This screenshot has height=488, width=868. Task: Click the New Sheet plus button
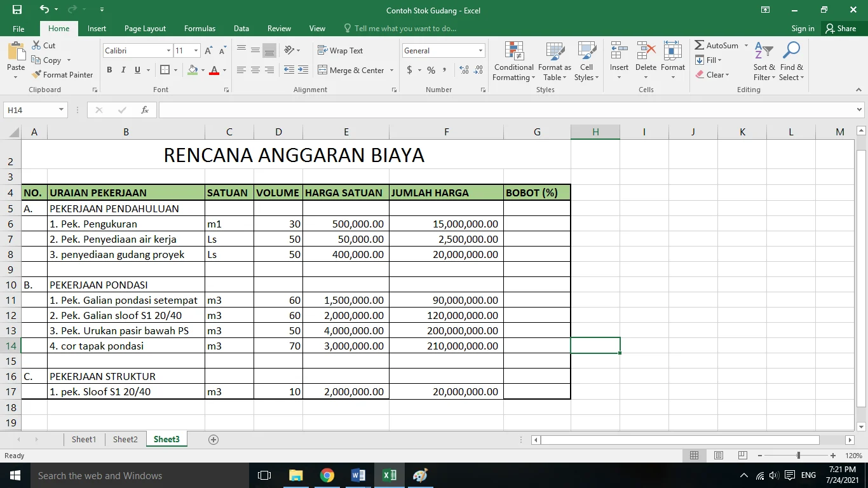coord(214,439)
